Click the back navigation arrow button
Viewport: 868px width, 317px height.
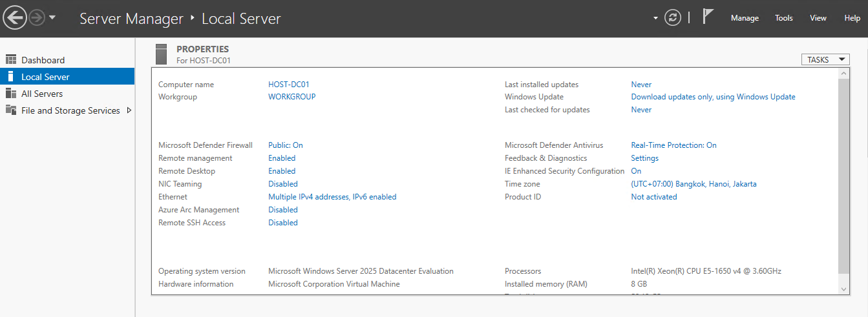(15, 18)
